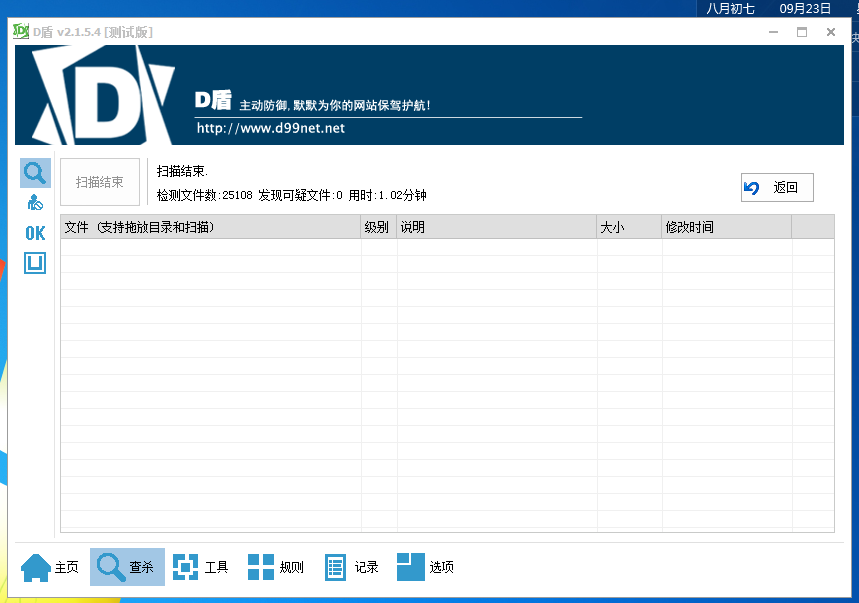Click the D盾 logo in banner
Viewport: 859px width, 603px height.
104,95
